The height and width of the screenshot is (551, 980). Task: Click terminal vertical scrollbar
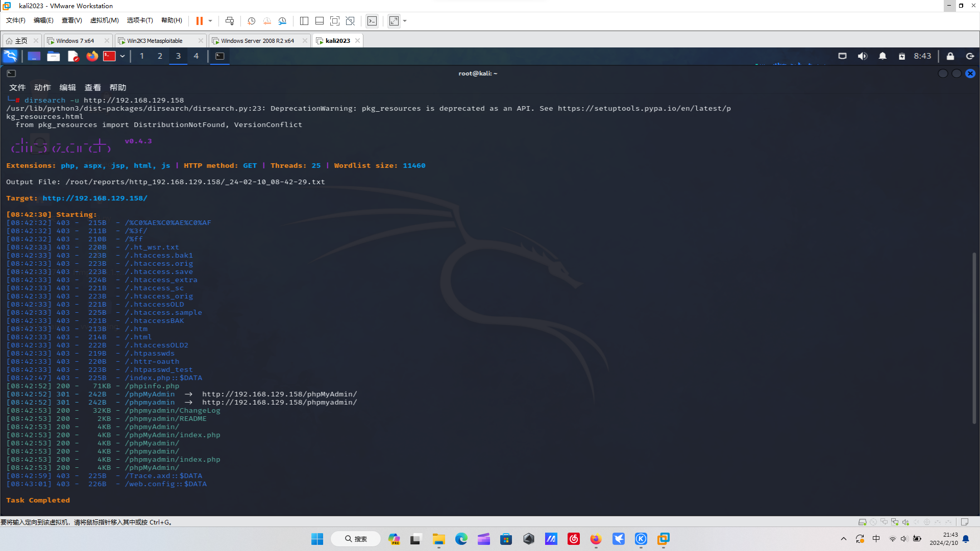pyautogui.click(x=974, y=337)
